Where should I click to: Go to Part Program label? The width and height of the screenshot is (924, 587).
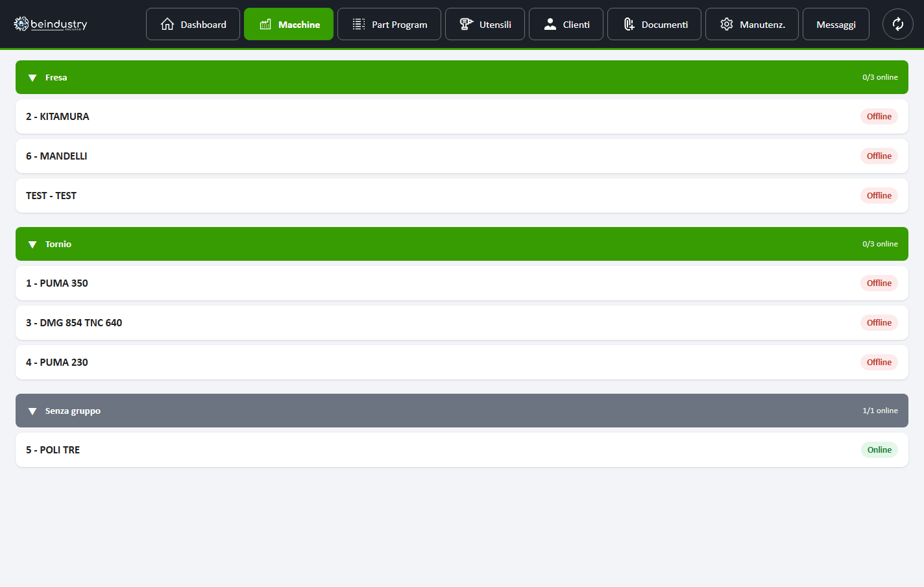click(x=400, y=25)
